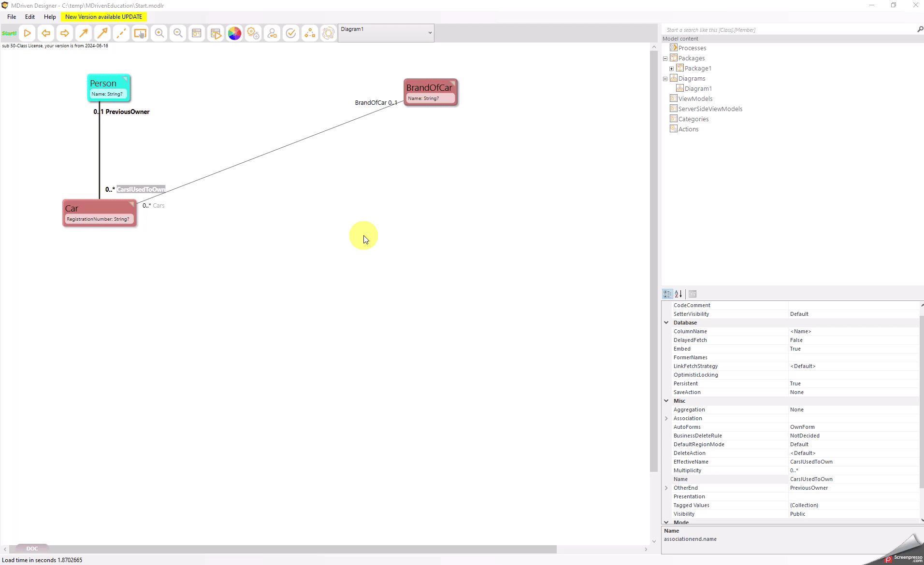This screenshot has height=565, width=924.
Task: Open the Edit menu
Action: (x=30, y=16)
